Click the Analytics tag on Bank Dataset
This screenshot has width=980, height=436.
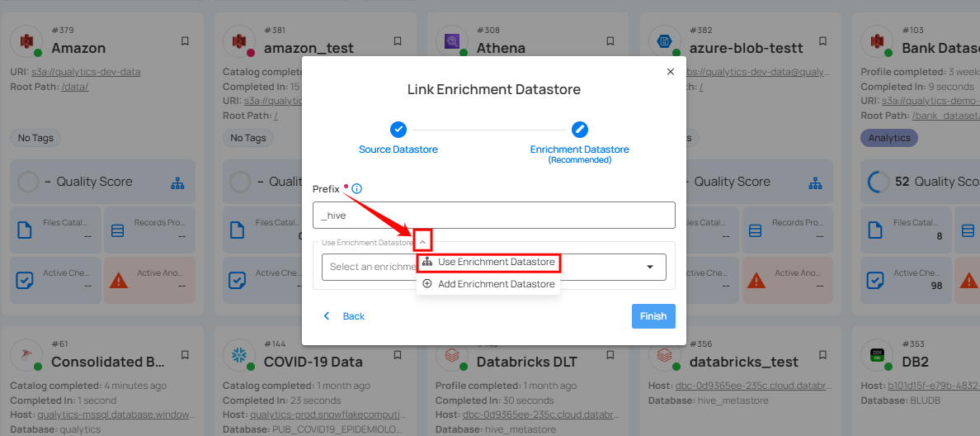pos(888,139)
